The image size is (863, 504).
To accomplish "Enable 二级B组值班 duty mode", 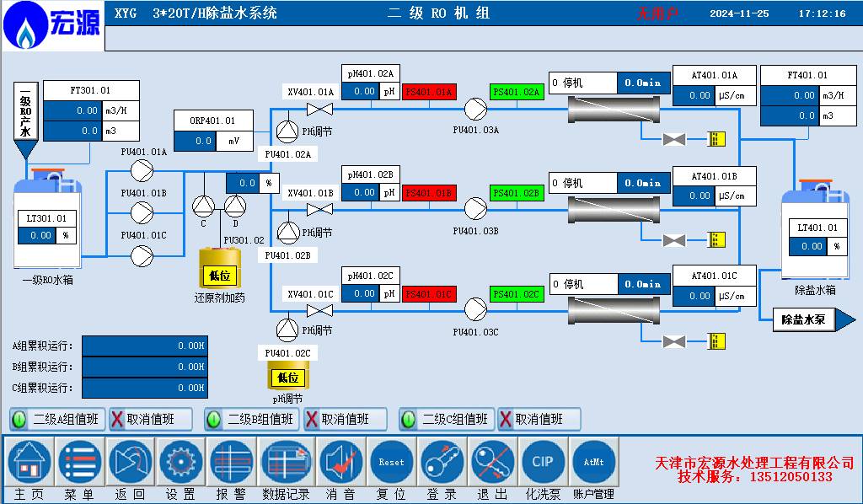I will click(x=251, y=419).
